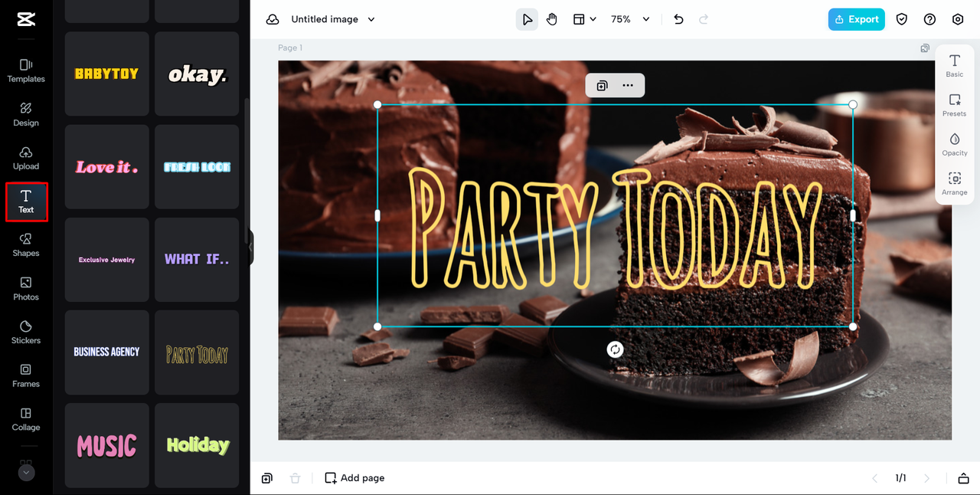Open the shield privacy icon
980x495 pixels.
(x=902, y=19)
